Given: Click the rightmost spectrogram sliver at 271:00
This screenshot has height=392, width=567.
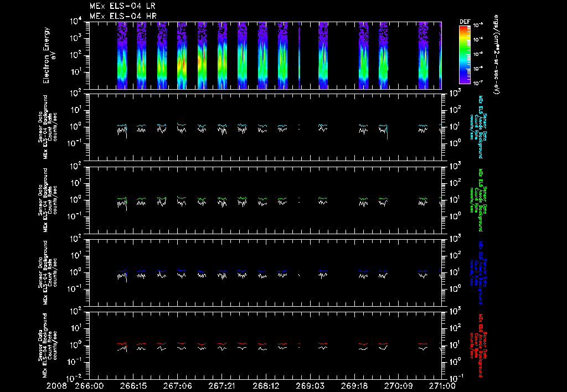Looking at the screenshot, I should (x=440, y=55).
